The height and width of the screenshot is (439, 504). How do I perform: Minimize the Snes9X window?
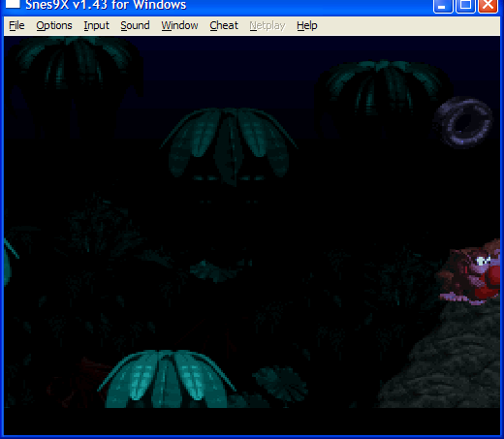tap(443, 6)
